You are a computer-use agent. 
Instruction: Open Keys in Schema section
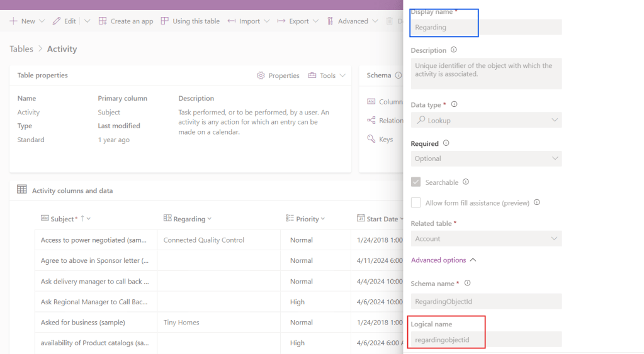tap(380, 139)
